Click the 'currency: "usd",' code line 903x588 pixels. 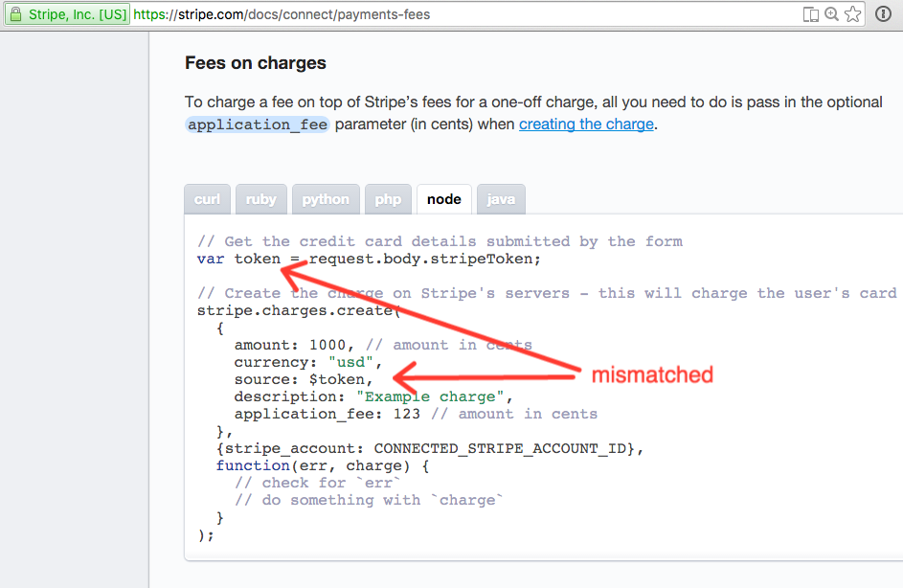point(308,362)
